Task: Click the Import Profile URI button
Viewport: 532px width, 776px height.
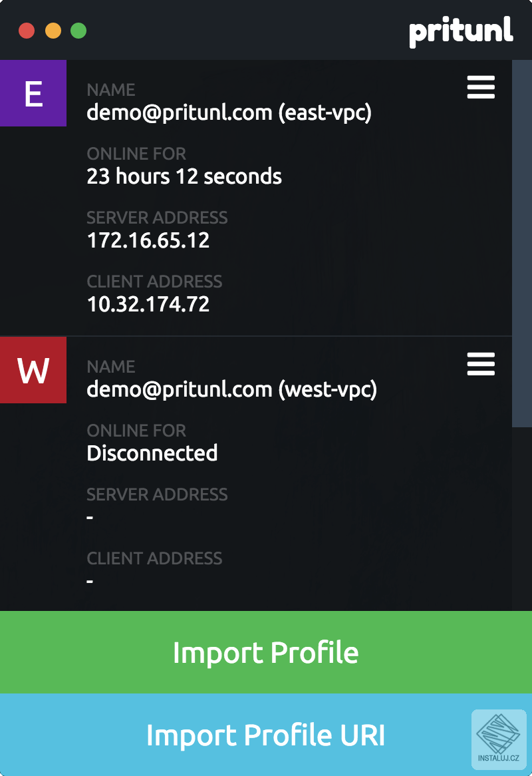Action: [266, 735]
